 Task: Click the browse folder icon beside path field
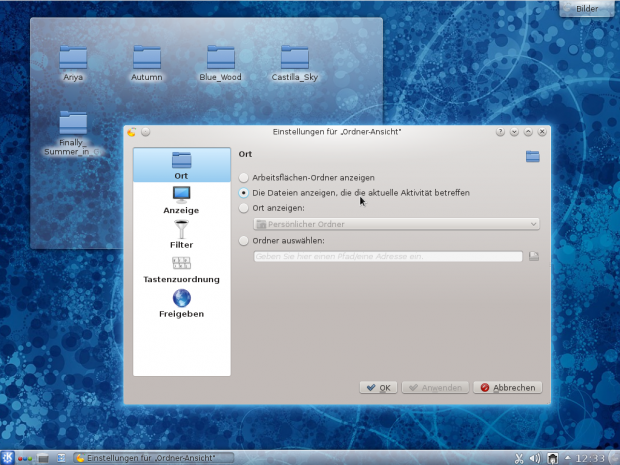(534, 257)
